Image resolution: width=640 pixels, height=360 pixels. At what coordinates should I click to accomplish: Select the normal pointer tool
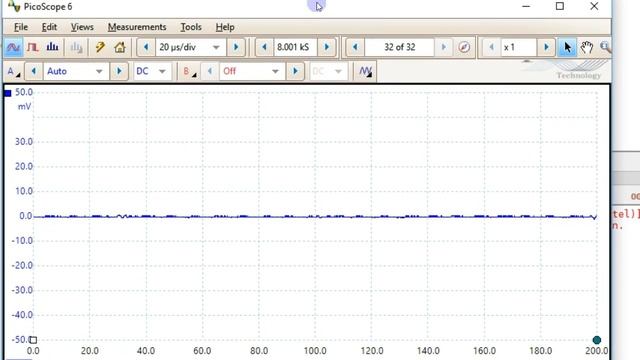(x=567, y=47)
